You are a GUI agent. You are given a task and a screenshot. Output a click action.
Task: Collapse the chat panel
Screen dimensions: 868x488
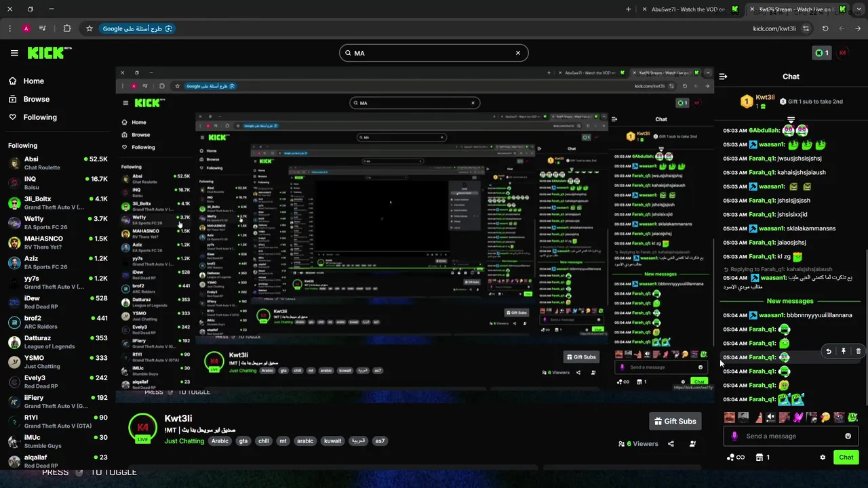[723, 77]
